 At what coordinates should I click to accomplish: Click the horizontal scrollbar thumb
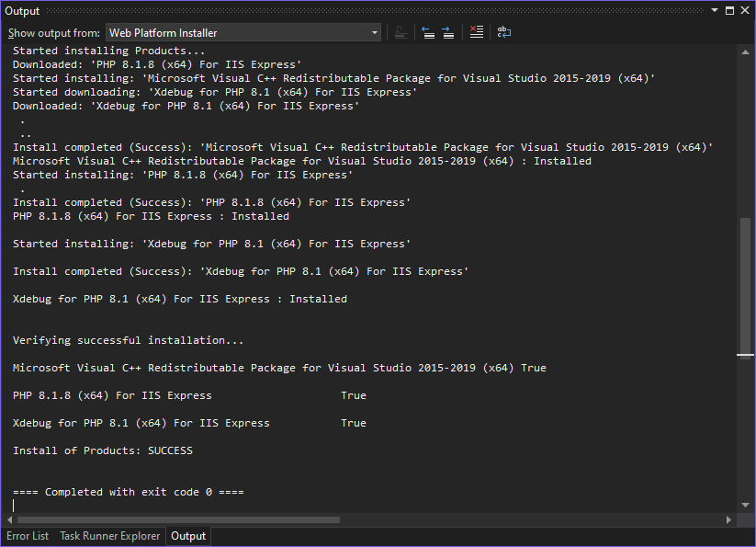(178, 520)
